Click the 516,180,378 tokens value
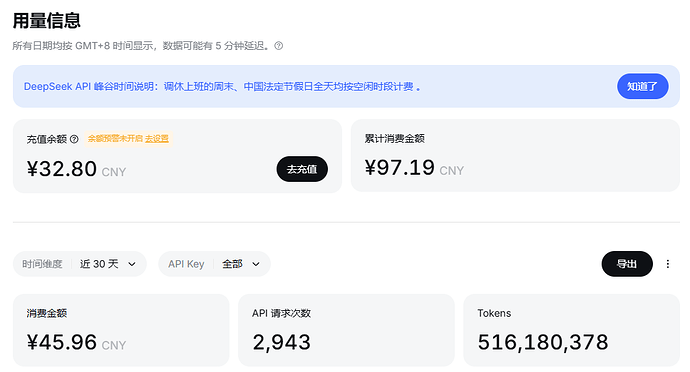Image resolution: width=690 pixels, height=372 pixels. (x=543, y=343)
